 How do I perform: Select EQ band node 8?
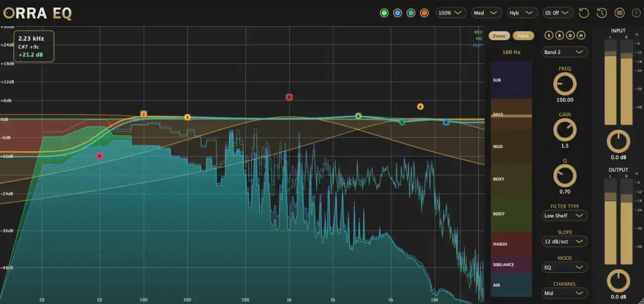[420, 106]
